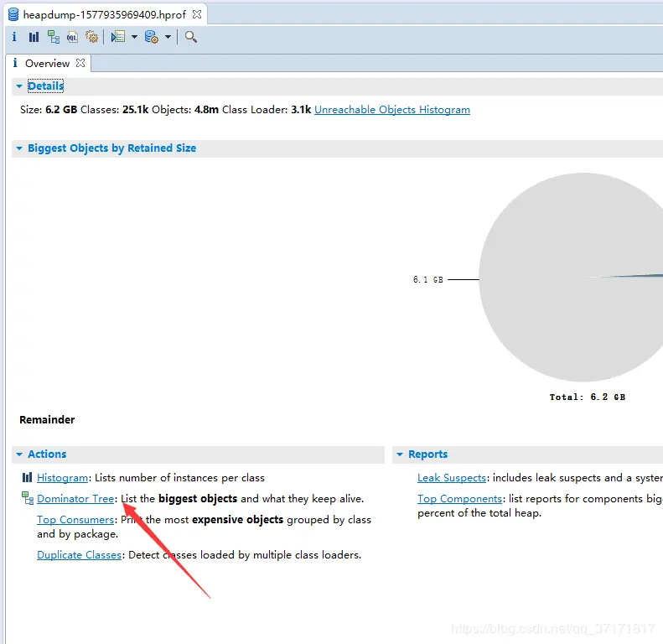Select the Overview tab
The image size is (663, 644).
[x=47, y=64]
